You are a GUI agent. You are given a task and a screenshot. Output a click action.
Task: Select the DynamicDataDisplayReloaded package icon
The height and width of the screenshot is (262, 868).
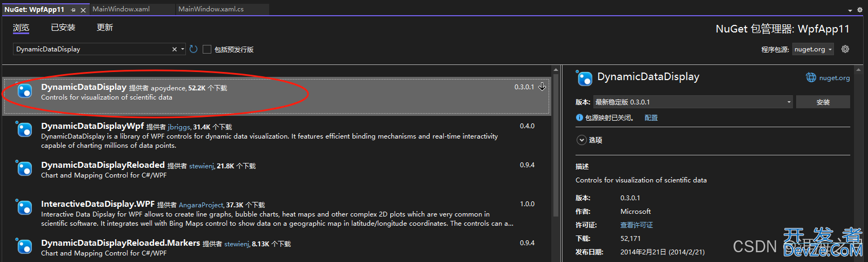click(24, 169)
